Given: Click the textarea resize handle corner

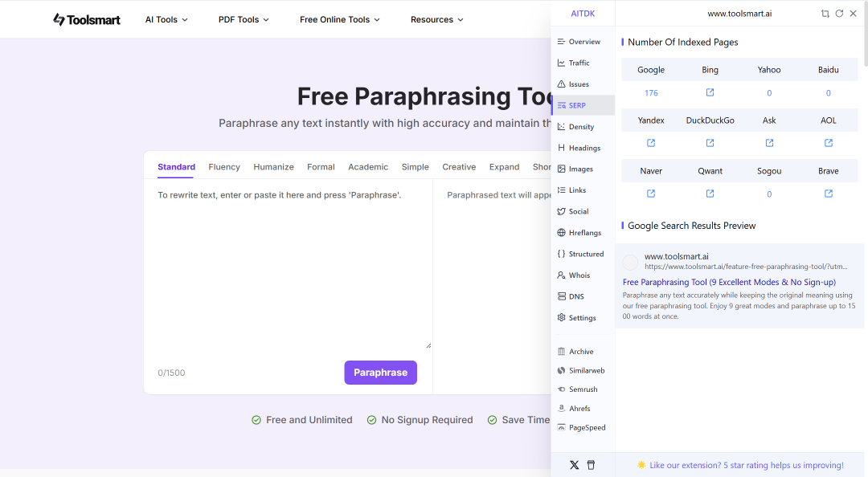Looking at the screenshot, I should pyautogui.click(x=428, y=345).
